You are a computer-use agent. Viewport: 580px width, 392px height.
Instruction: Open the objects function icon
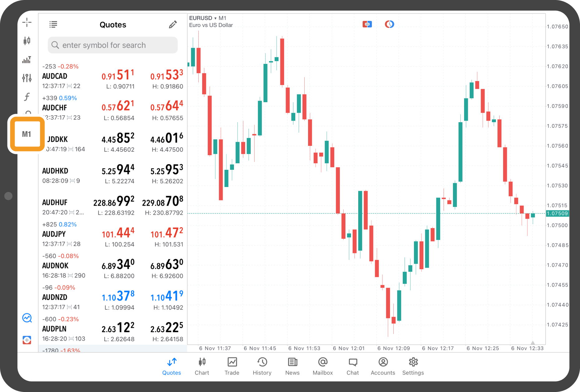point(27,97)
